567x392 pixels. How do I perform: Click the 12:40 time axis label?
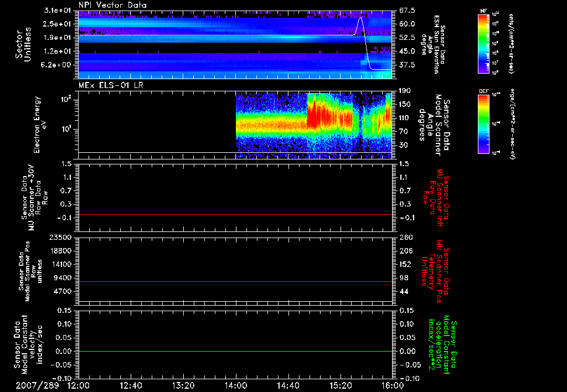(x=131, y=385)
